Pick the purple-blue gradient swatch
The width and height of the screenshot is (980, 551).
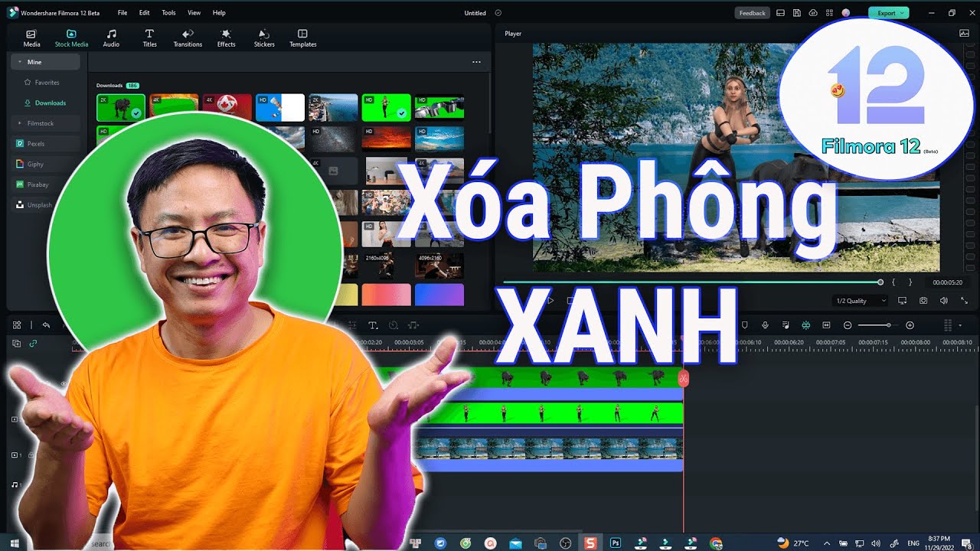coord(439,295)
